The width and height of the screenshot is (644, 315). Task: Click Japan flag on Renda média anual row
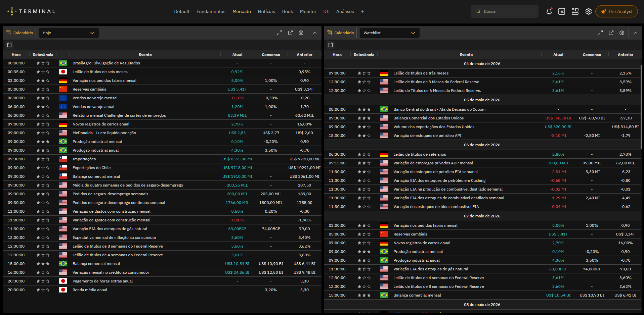[63, 290]
